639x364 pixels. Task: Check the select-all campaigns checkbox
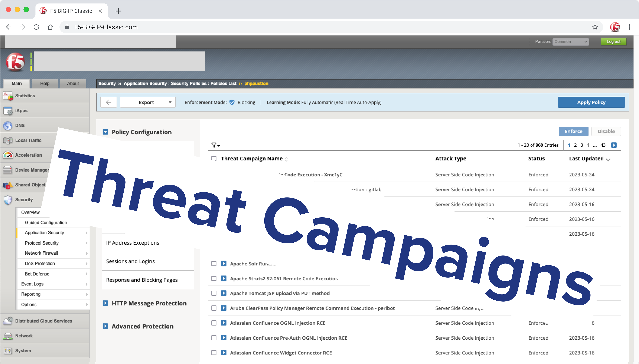[x=214, y=159]
